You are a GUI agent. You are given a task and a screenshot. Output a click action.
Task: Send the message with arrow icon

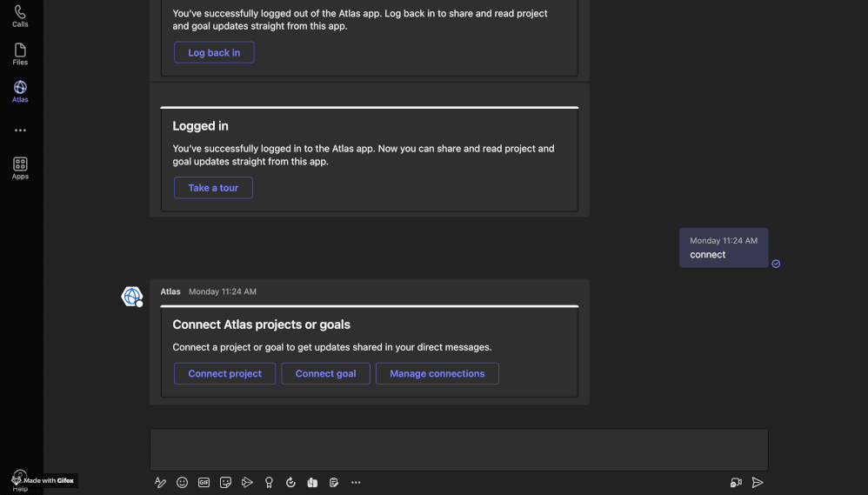758,483
